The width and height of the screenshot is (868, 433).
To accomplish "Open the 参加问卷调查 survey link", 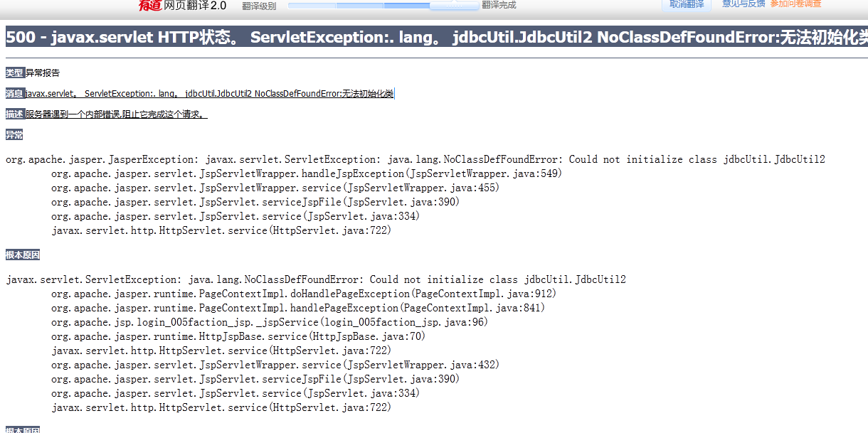I will pyautogui.click(x=795, y=4).
